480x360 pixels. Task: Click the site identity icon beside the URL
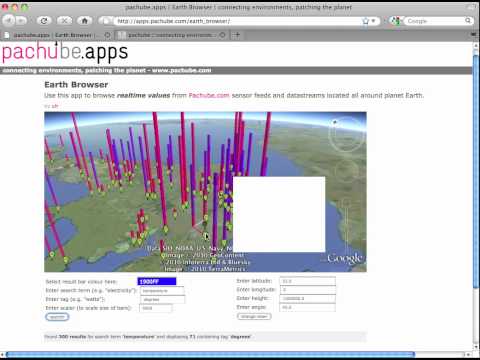click(106, 21)
